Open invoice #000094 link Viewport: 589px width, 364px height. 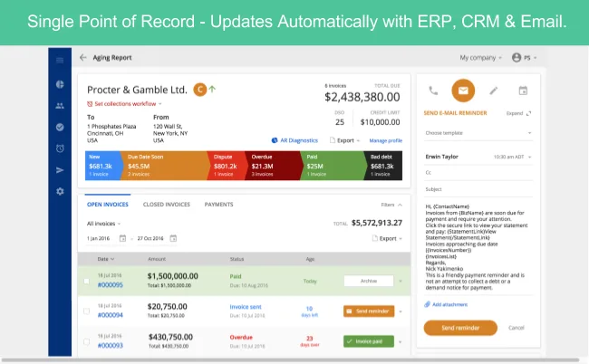point(110,315)
